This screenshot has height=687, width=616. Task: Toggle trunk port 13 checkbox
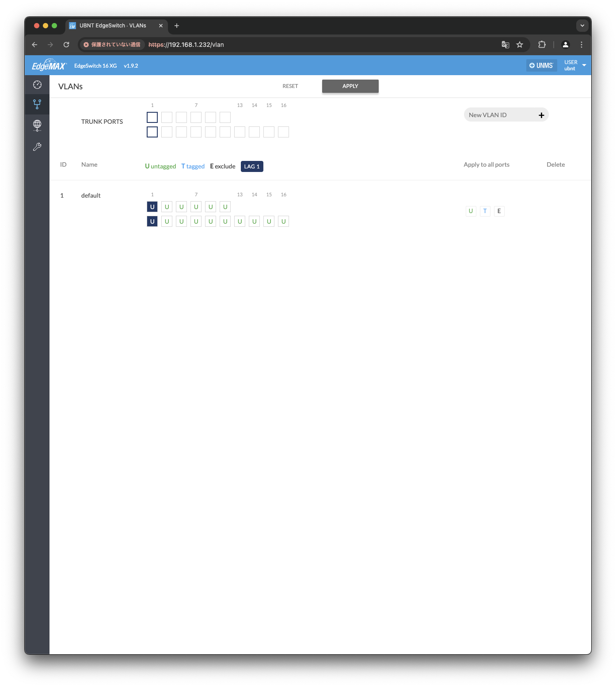(x=240, y=132)
